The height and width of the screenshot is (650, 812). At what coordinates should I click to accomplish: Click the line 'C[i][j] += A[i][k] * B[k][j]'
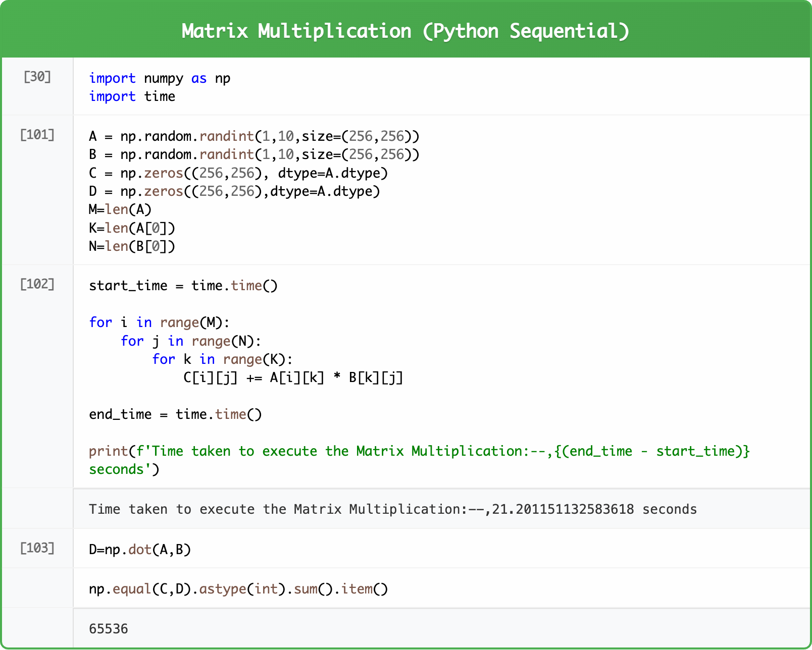point(293,377)
